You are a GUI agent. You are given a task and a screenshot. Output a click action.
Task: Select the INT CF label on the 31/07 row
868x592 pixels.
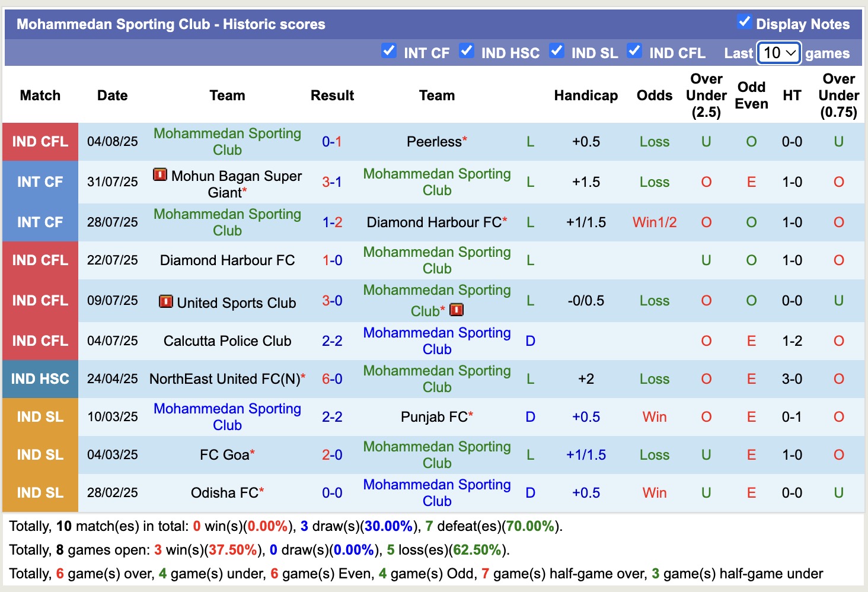(40, 182)
